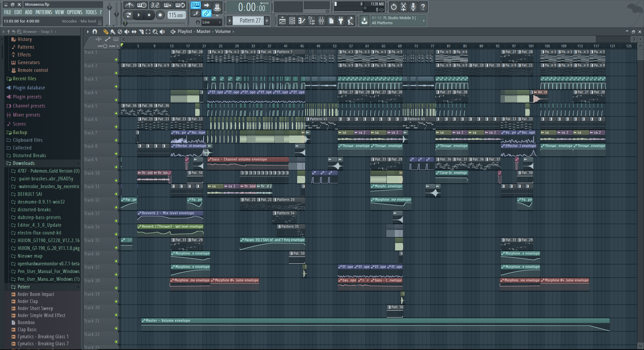Screen dimensions: 644x350
Task: Select the playlist Delete tool
Action: (x=120, y=32)
